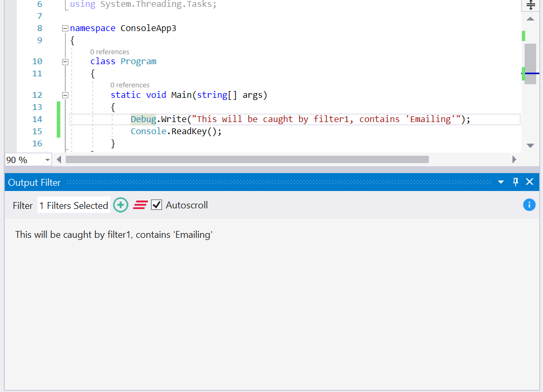The height and width of the screenshot is (392, 543).
Task: Click line number 12 in the margin
Action: 37,95
